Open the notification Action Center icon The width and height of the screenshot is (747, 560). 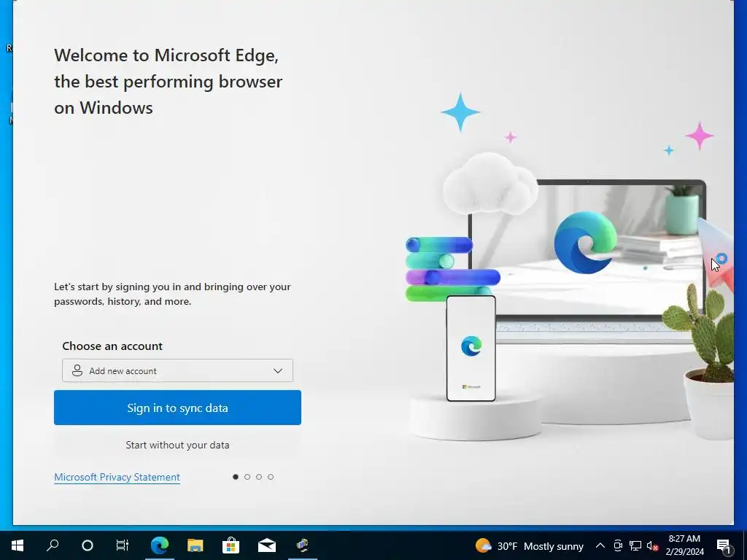[x=724, y=545]
